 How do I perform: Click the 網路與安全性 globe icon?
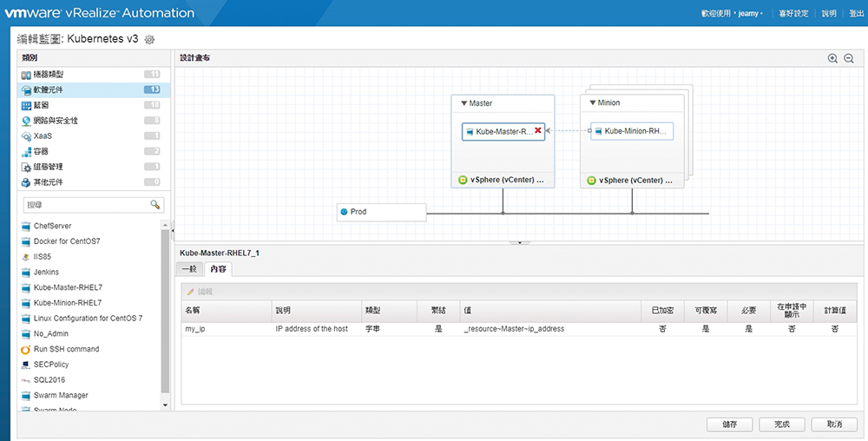(26, 121)
